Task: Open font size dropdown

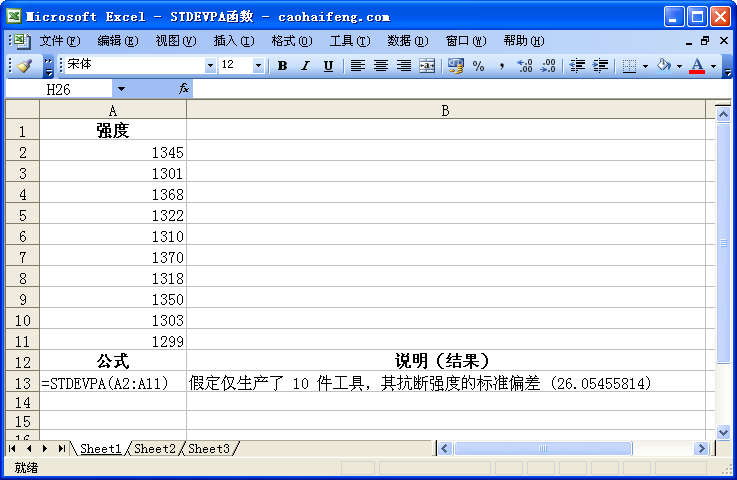Action: click(x=258, y=66)
